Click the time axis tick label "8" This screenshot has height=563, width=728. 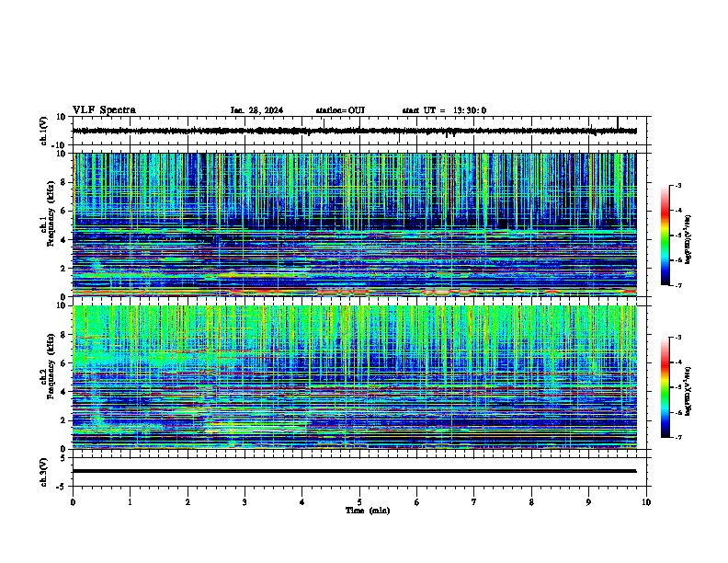pos(531,502)
